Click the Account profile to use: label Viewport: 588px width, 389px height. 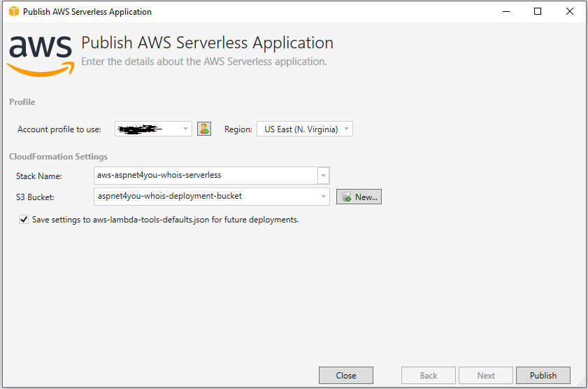[59, 129]
